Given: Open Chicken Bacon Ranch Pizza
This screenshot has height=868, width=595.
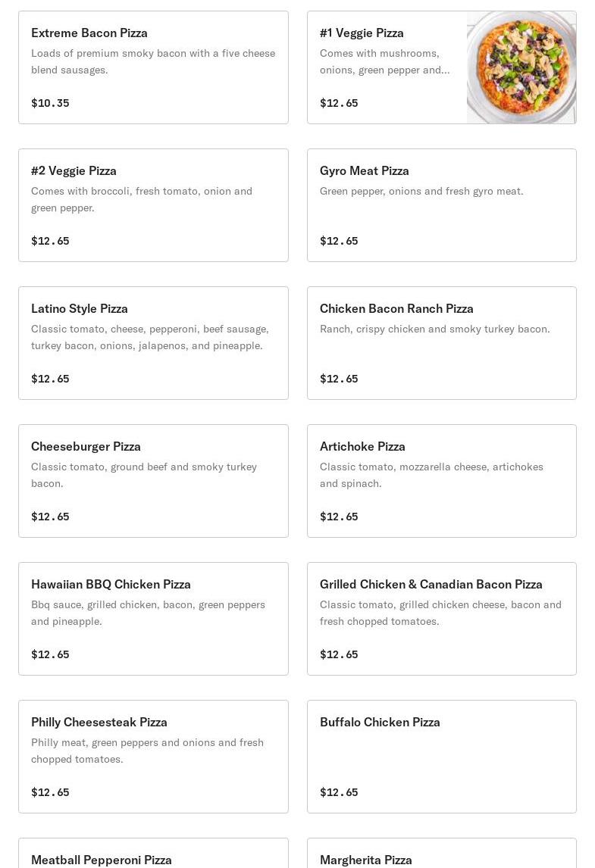Looking at the screenshot, I should click(x=442, y=343).
